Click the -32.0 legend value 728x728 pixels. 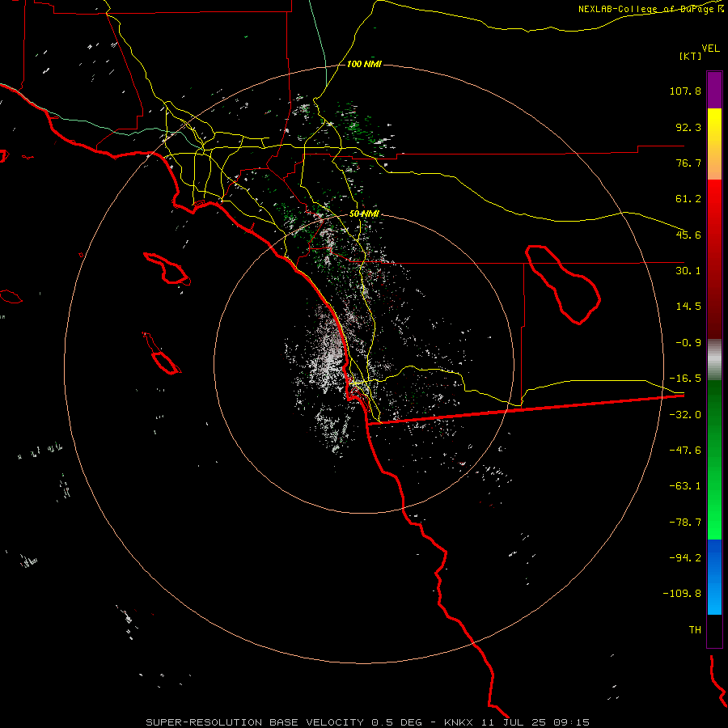tap(685, 415)
